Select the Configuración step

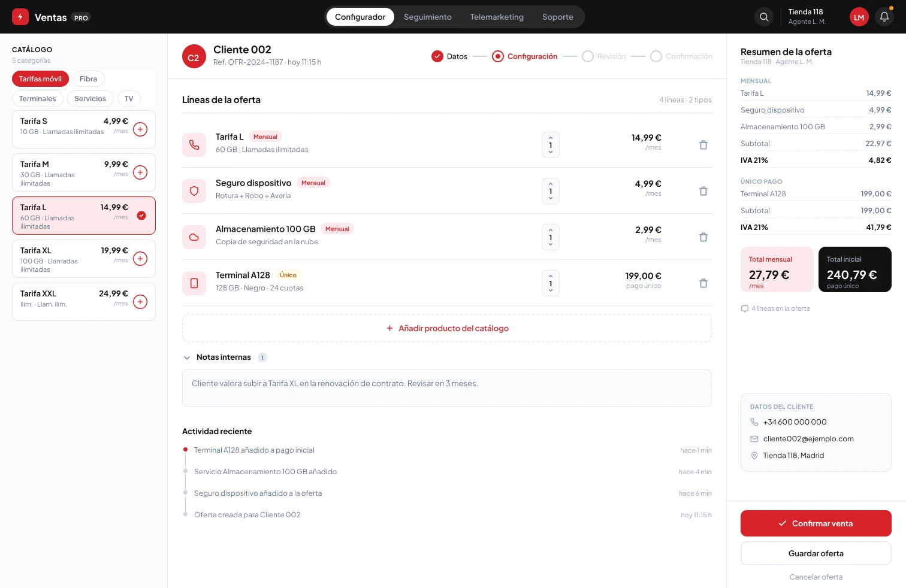[x=525, y=56]
